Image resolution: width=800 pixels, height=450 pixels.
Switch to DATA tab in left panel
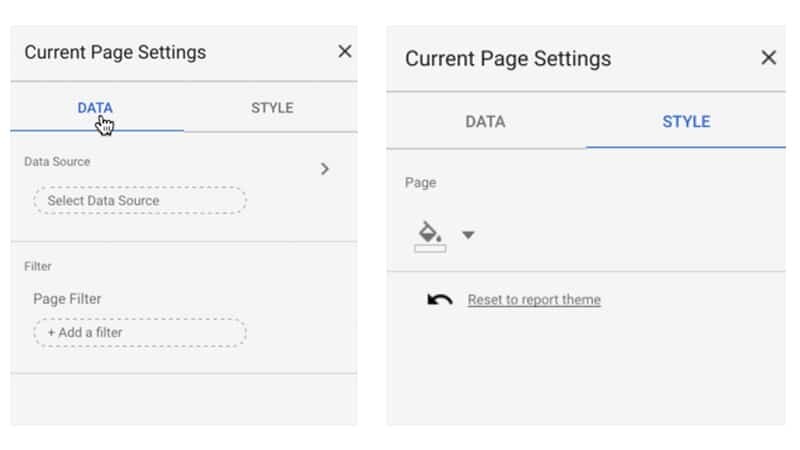(x=95, y=108)
